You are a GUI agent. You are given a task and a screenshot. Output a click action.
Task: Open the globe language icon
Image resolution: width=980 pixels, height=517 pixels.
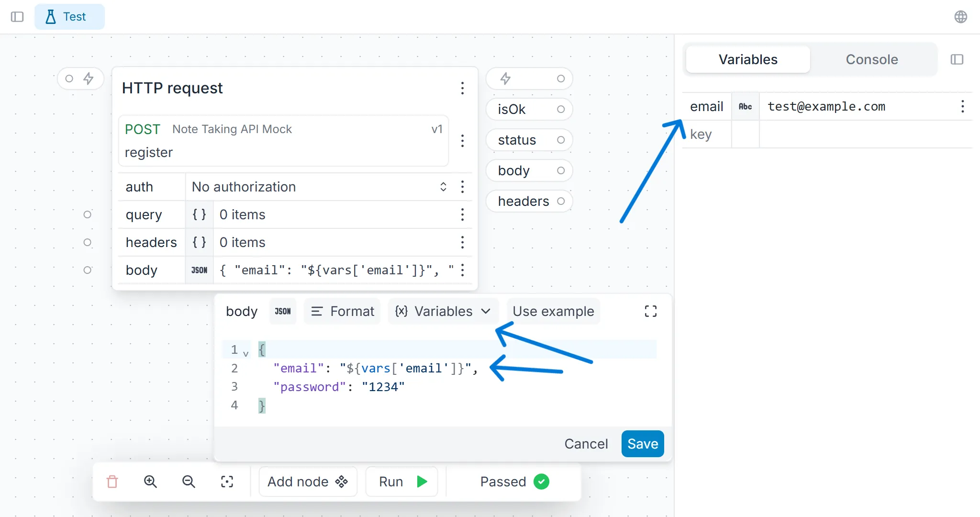(x=960, y=17)
